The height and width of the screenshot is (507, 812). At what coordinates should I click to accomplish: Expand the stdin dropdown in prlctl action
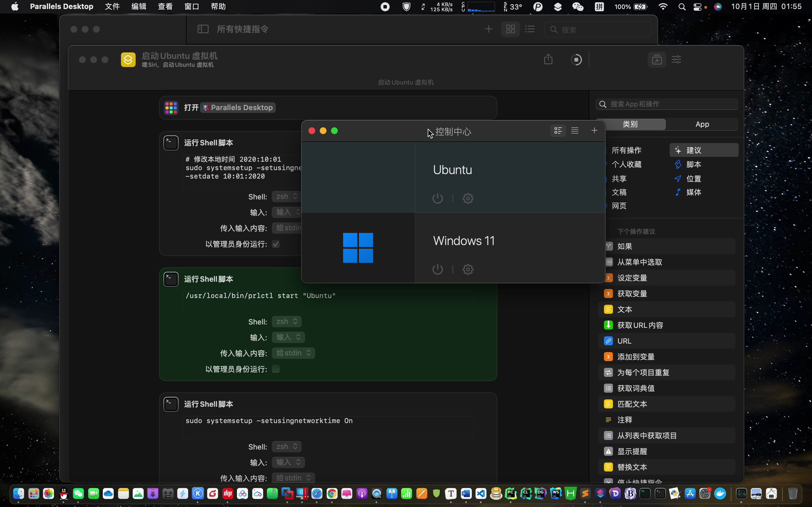pos(293,353)
